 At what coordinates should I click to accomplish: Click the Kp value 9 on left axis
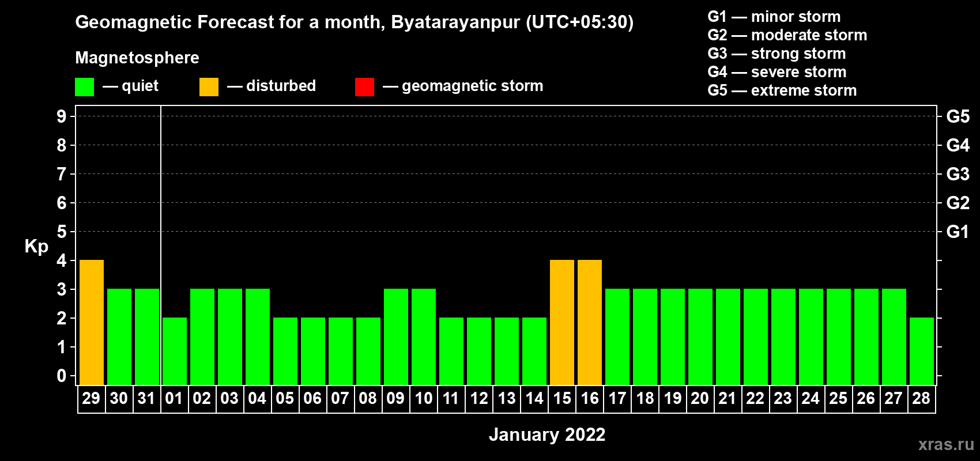62,116
